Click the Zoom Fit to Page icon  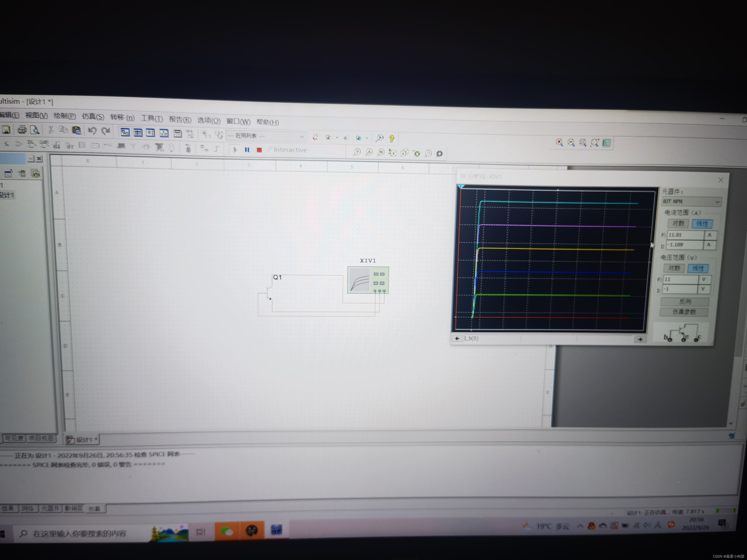594,143
